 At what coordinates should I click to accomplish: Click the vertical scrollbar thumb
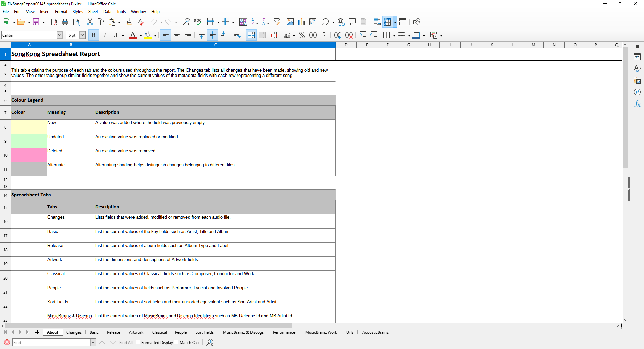pos(625,107)
